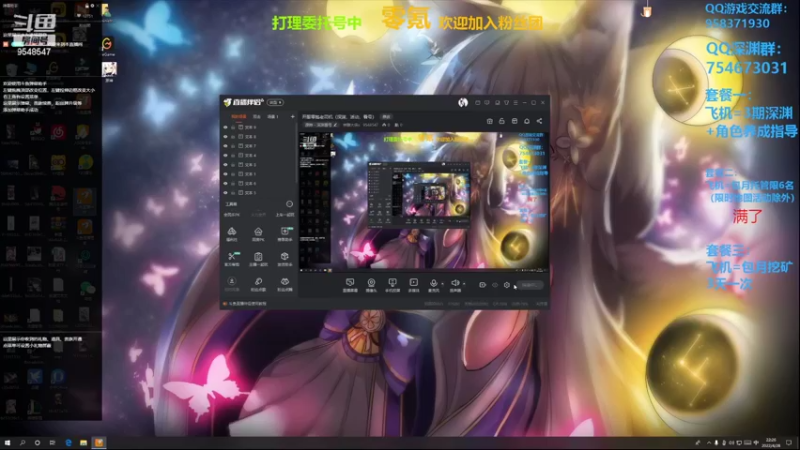Open the rightmost toolbox tab
This screenshot has height=450, width=800.
tap(285, 215)
